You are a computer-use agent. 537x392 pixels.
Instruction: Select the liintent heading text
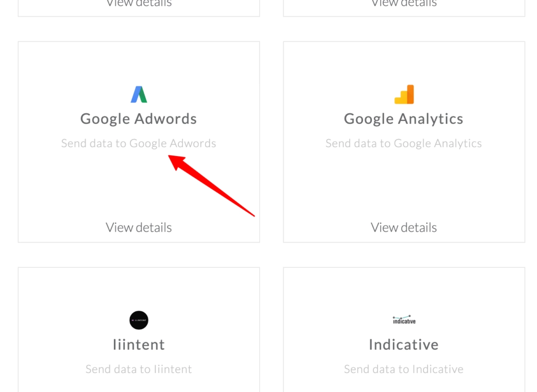pos(138,344)
